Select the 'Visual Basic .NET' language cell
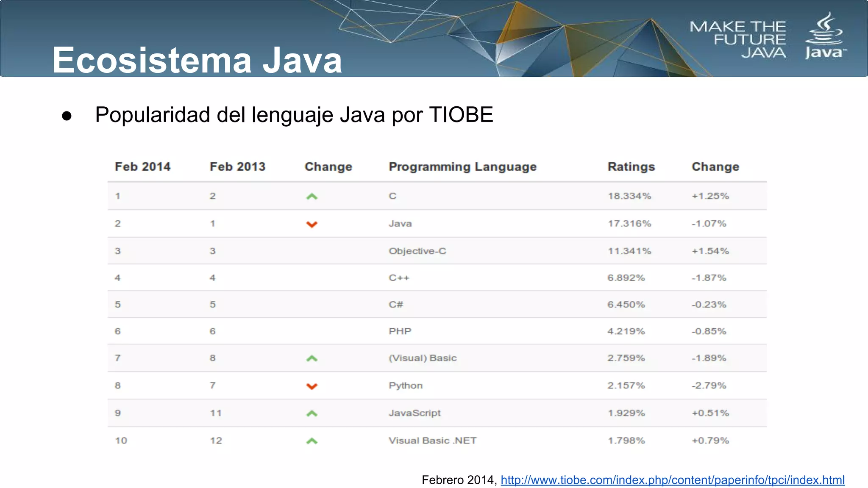The image size is (868, 488). (x=432, y=441)
